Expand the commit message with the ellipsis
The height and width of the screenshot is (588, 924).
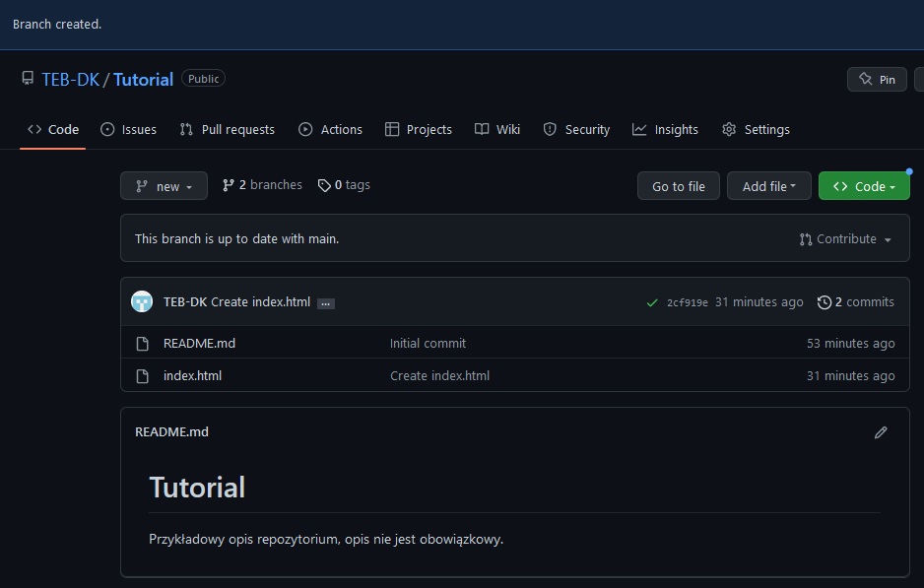point(326,302)
